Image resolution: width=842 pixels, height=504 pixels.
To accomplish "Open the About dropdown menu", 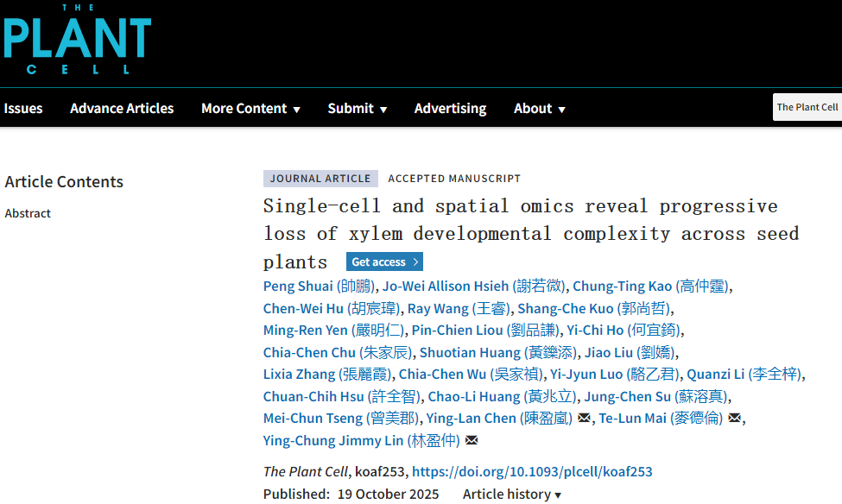I will (539, 109).
